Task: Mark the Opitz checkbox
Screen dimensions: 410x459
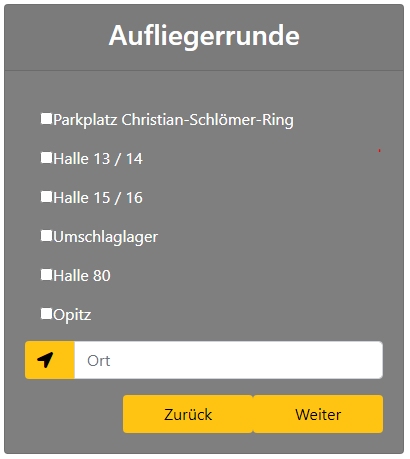Action: click(46, 314)
